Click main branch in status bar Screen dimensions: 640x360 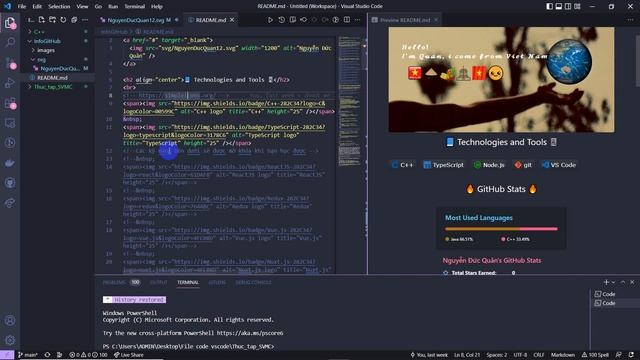tap(28, 355)
